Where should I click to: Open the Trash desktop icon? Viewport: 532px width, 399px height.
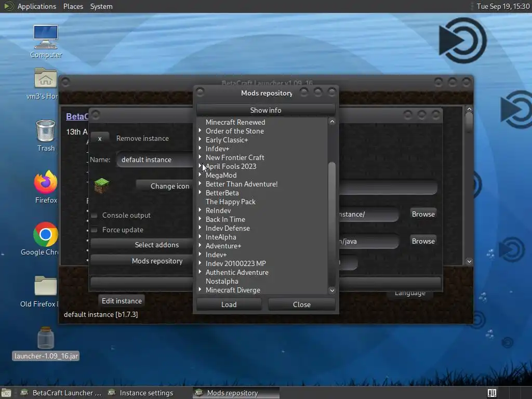(46, 130)
